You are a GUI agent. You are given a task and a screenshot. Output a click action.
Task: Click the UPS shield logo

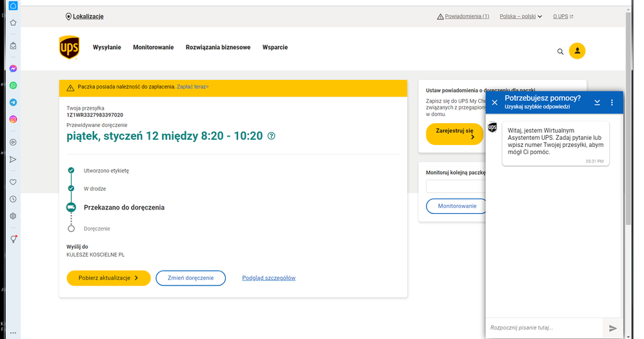tap(69, 48)
